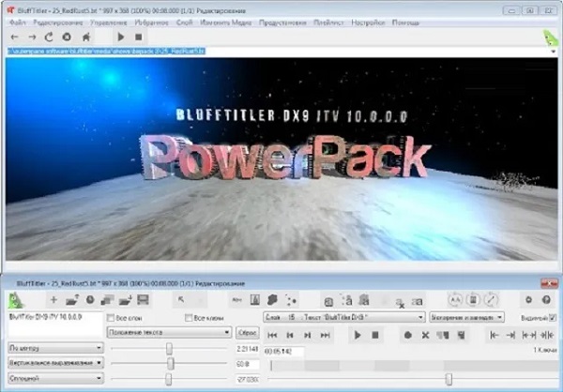This screenshot has width=563, height=392.
Task: Add a new layer with the plus icon
Action: (53, 300)
